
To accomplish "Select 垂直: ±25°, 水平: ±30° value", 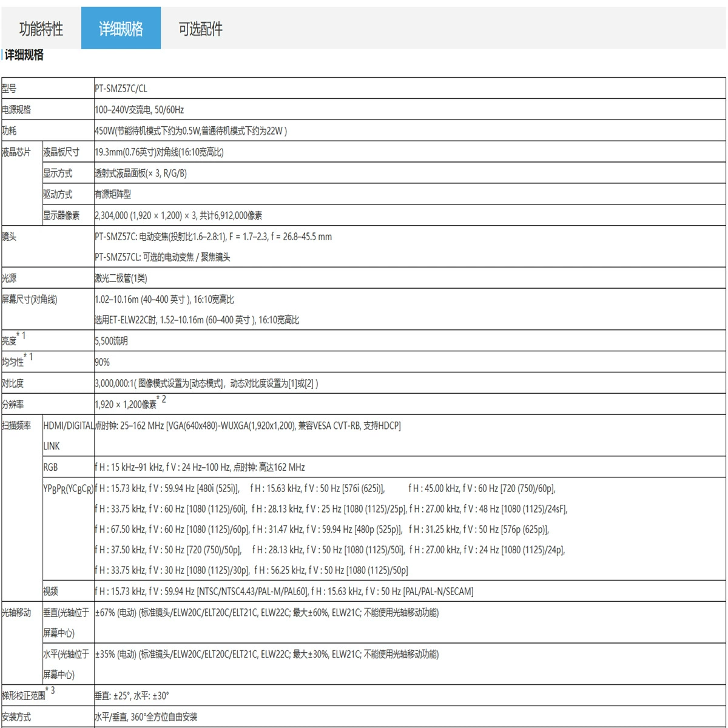I will point(132,696).
